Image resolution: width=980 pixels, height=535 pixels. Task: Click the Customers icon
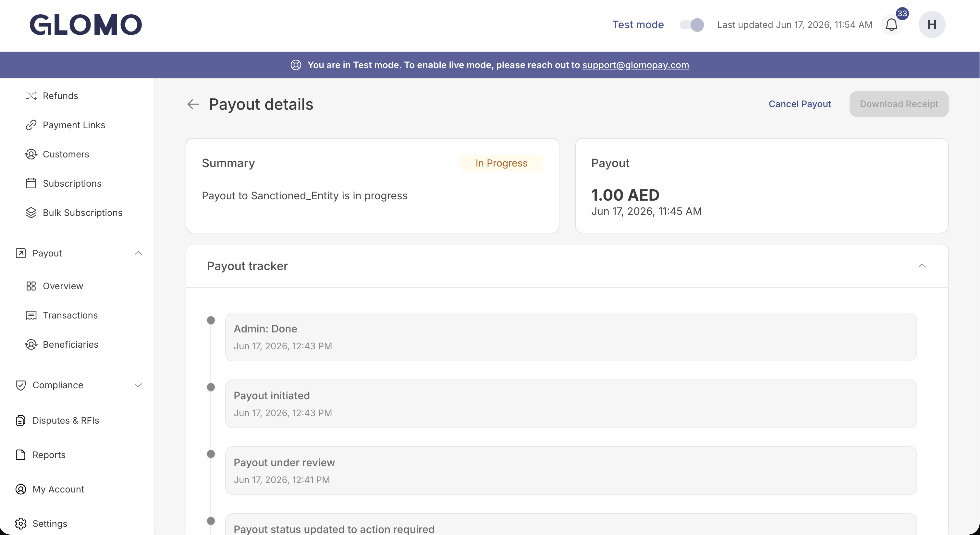click(31, 154)
